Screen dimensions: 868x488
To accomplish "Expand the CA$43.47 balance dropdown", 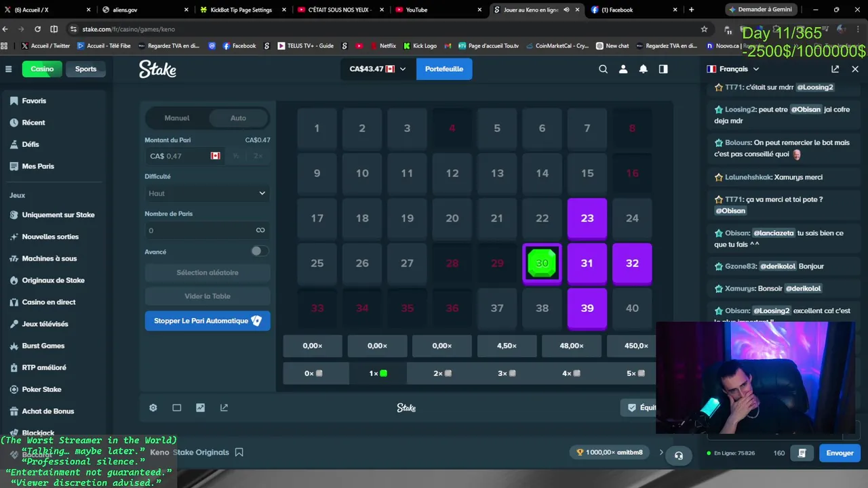I will (377, 69).
